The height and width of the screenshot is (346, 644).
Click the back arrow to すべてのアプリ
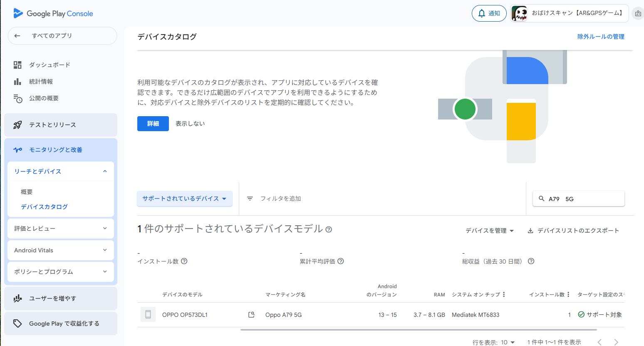tap(17, 36)
